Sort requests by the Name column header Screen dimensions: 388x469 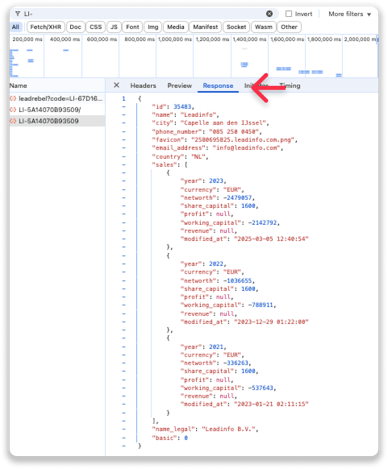(18, 86)
